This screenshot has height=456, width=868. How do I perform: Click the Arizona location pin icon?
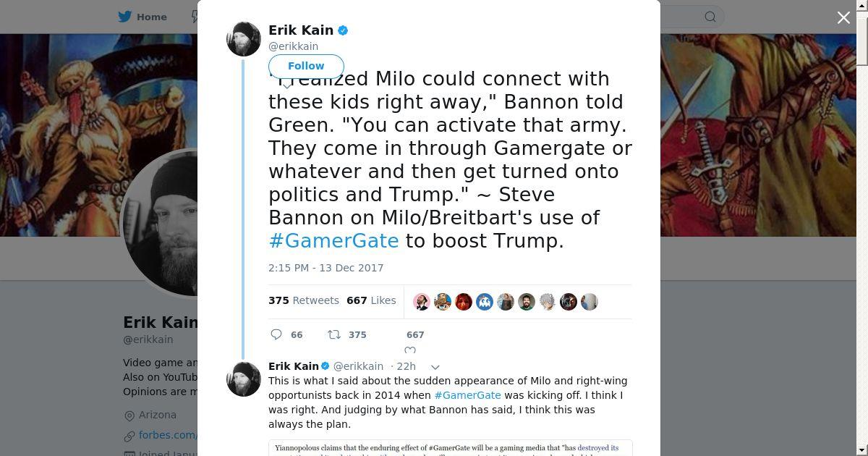click(x=129, y=415)
